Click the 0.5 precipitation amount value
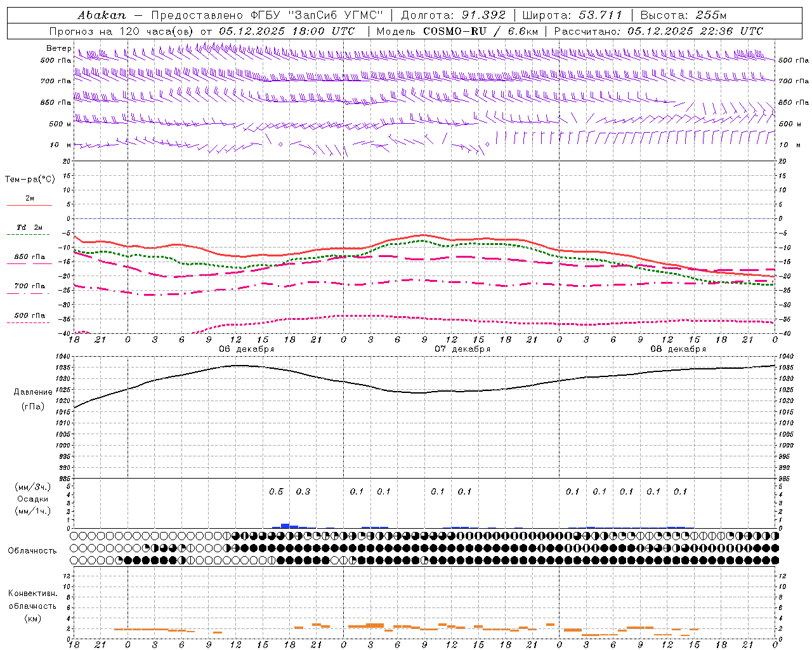812x650 pixels. coord(276,491)
